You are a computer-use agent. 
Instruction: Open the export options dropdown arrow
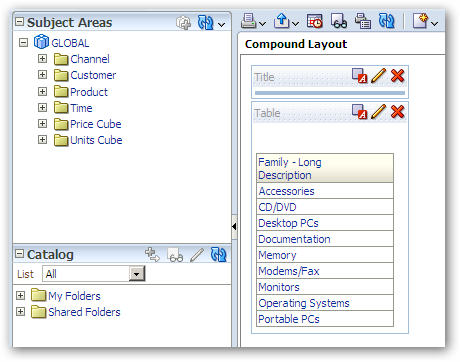click(x=295, y=24)
